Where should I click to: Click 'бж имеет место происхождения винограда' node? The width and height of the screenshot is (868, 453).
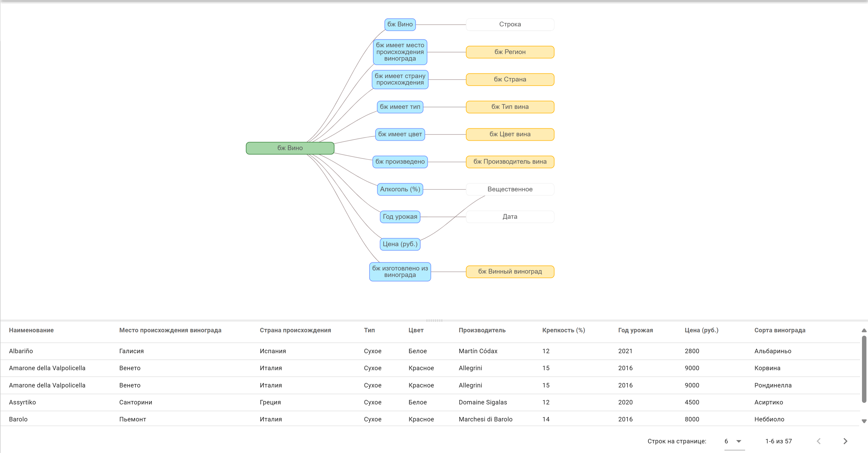(x=400, y=52)
